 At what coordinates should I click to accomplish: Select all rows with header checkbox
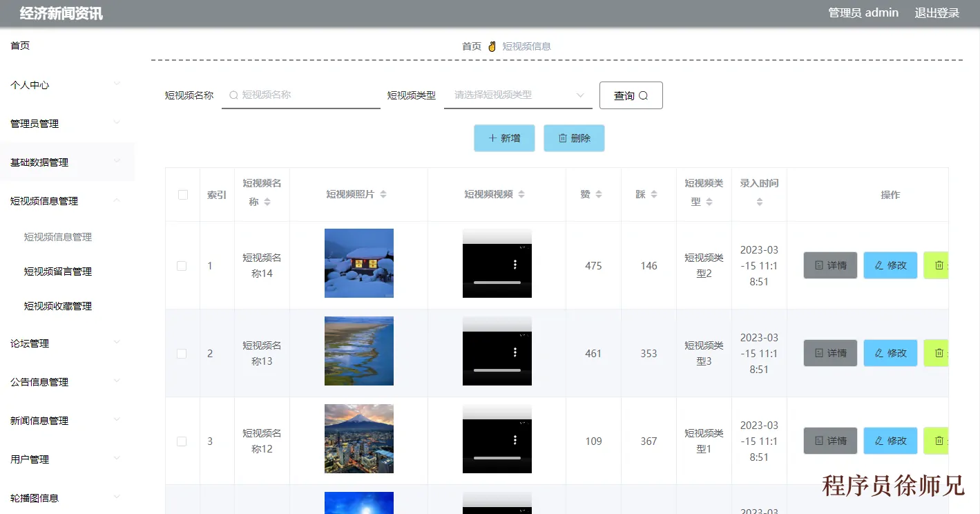coord(183,195)
